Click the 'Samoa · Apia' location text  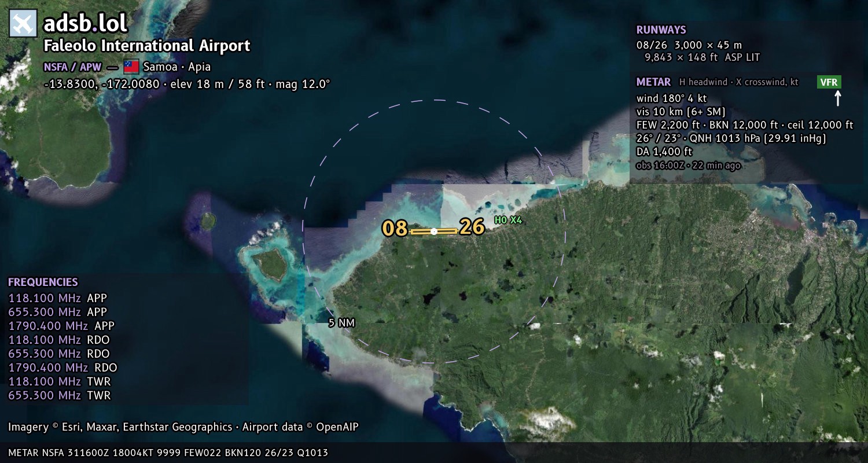pyautogui.click(x=177, y=67)
